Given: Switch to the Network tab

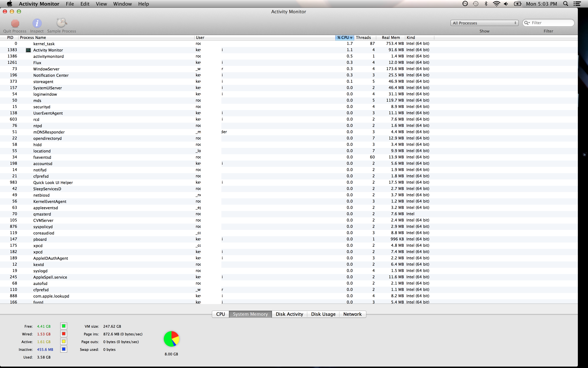Looking at the screenshot, I should click(x=352, y=314).
